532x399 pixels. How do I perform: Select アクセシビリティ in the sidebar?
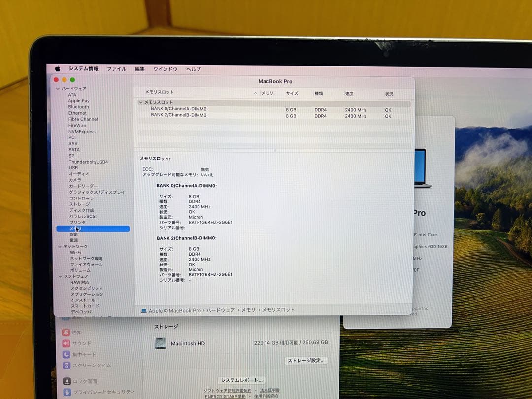coord(87,288)
